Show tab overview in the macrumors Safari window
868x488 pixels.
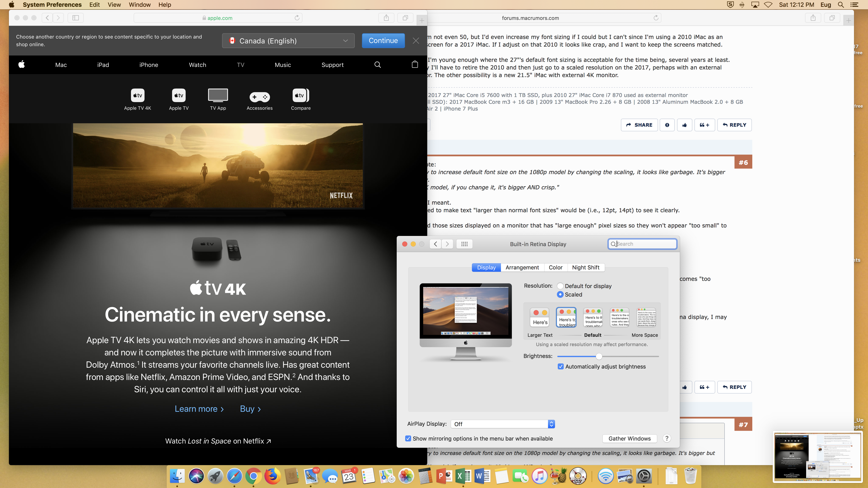click(x=832, y=18)
